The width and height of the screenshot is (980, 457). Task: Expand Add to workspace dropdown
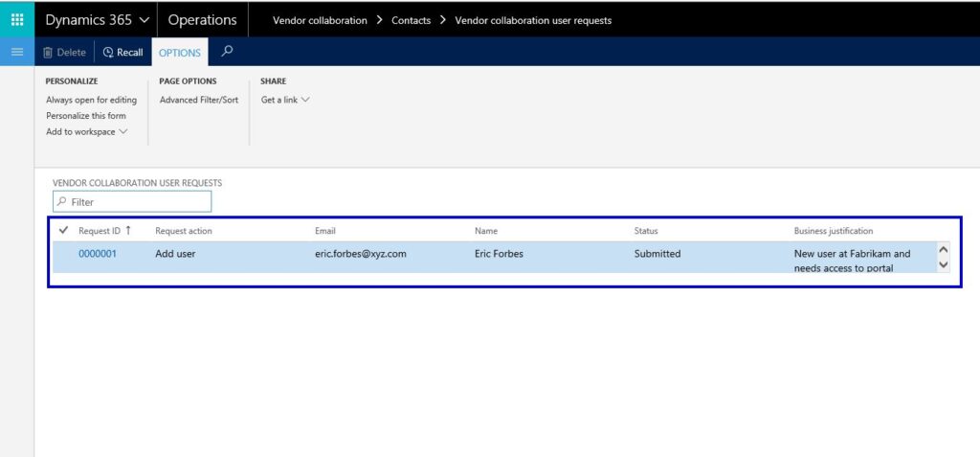(86, 132)
